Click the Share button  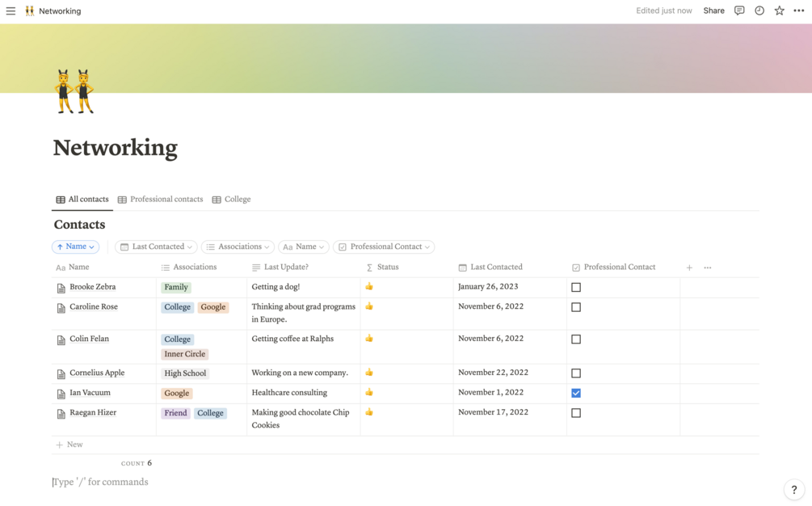coord(713,11)
